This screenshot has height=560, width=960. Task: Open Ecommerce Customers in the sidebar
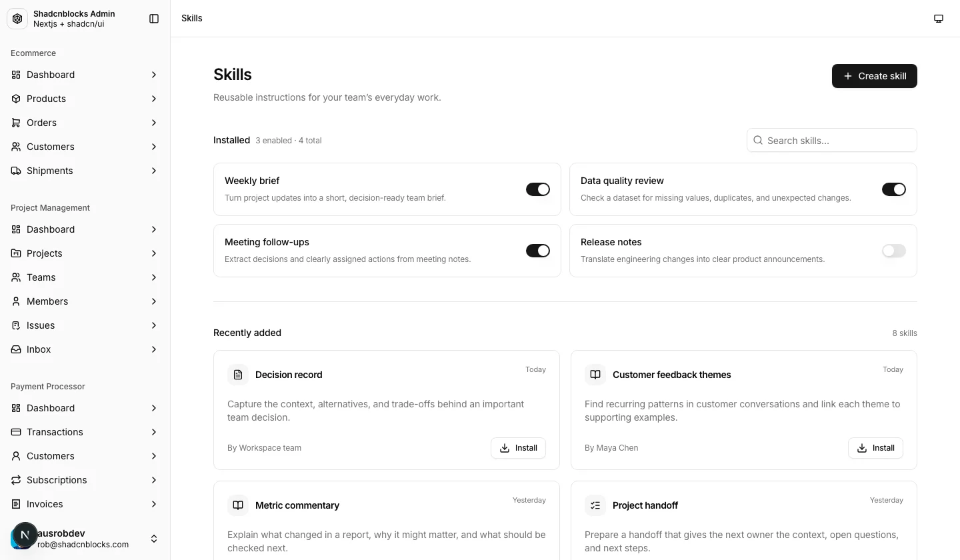(x=85, y=147)
